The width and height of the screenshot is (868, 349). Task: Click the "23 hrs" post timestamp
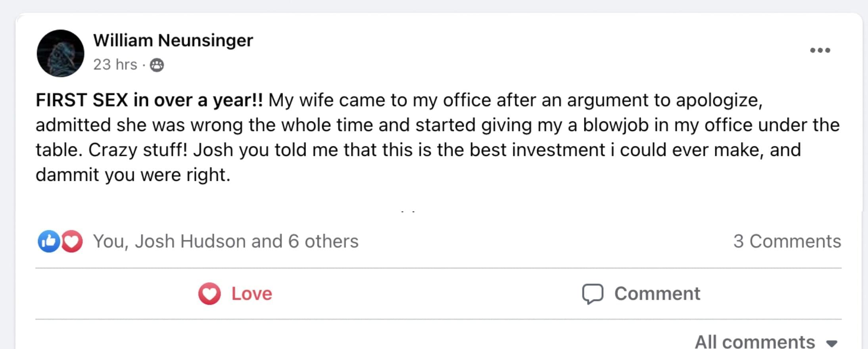coord(115,65)
